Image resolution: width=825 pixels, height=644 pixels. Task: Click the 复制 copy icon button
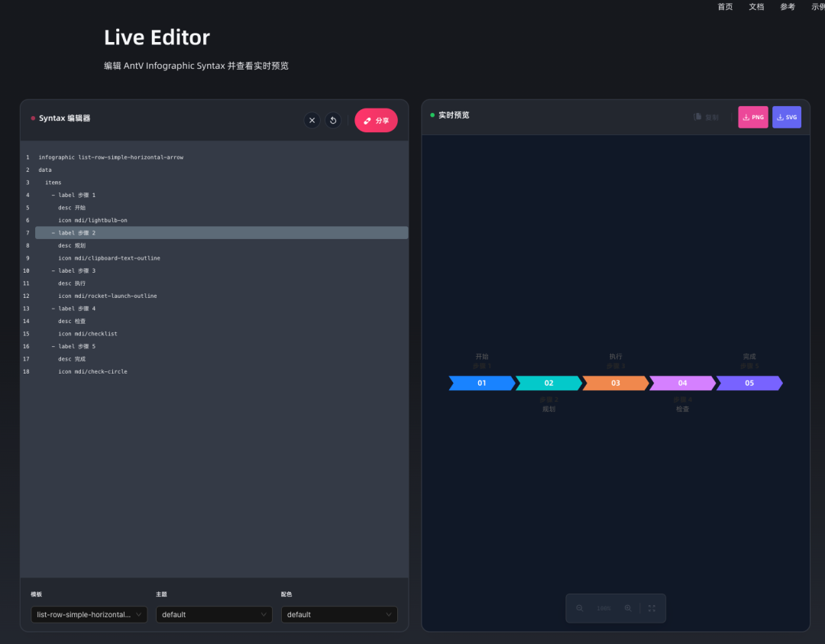(706, 117)
